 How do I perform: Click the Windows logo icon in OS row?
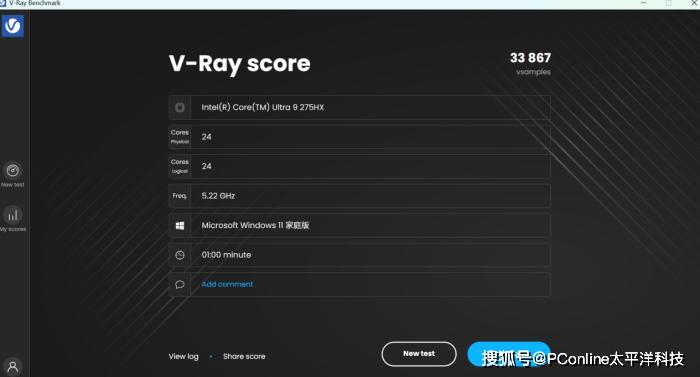click(180, 226)
